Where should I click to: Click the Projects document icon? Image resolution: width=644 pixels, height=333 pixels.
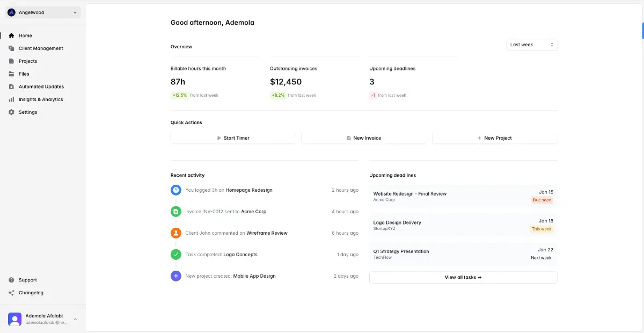click(11, 61)
